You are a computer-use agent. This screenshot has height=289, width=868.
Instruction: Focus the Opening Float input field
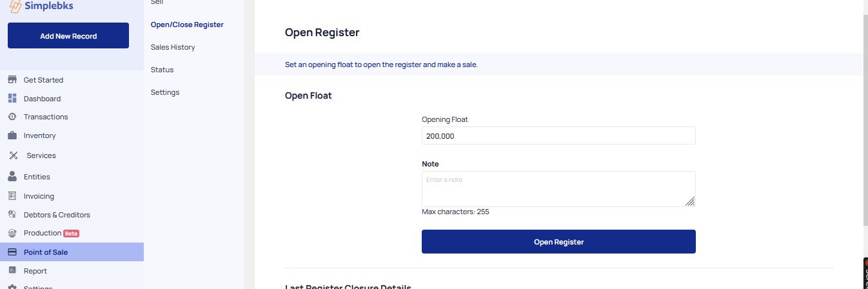[x=558, y=135]
